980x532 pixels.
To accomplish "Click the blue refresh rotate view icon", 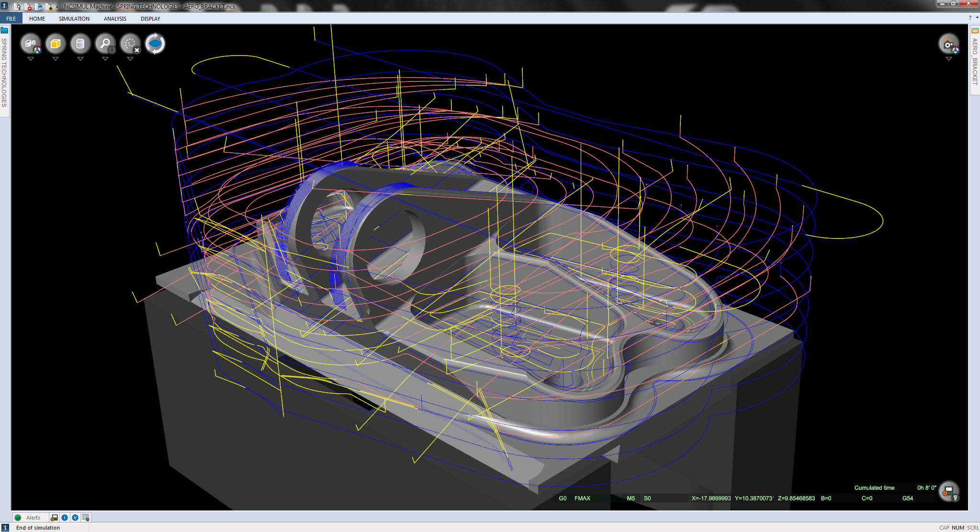I will point(155,44).
